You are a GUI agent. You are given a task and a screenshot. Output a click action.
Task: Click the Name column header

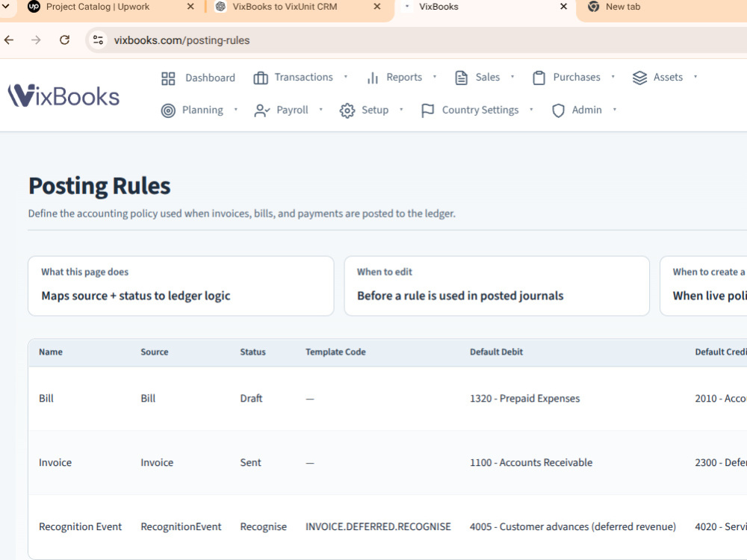[x=51, y=352]
